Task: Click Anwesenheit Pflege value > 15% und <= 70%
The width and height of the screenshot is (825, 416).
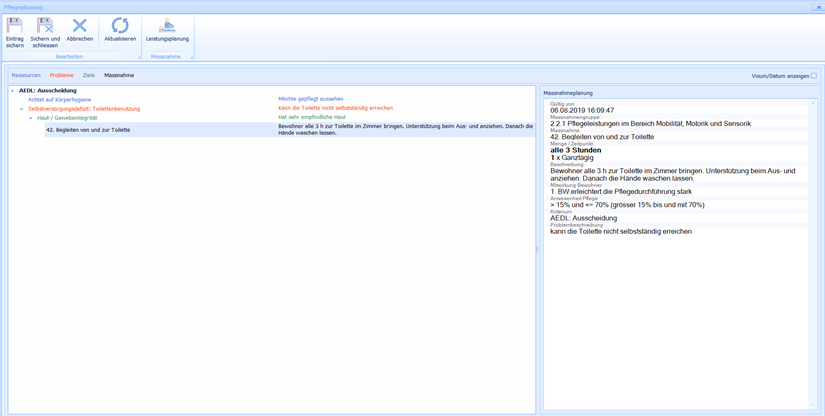Action: point(627,205)
